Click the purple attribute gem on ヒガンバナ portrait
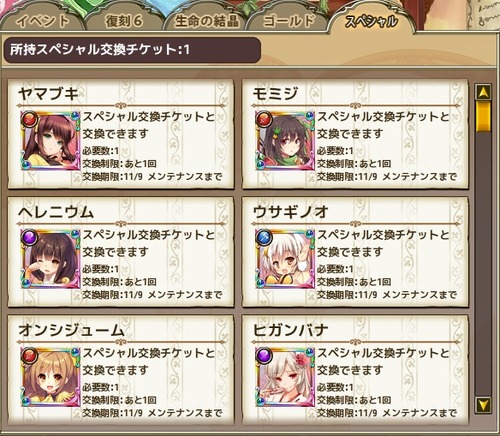This screenshot has height=436, width=500. pos(264,356)
